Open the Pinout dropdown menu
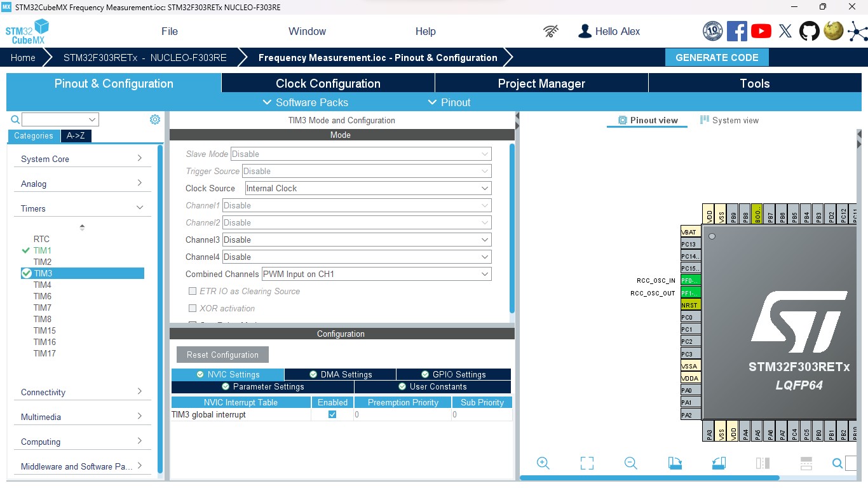The height and width of the screenshot is (488, 868). coord(449,102)
